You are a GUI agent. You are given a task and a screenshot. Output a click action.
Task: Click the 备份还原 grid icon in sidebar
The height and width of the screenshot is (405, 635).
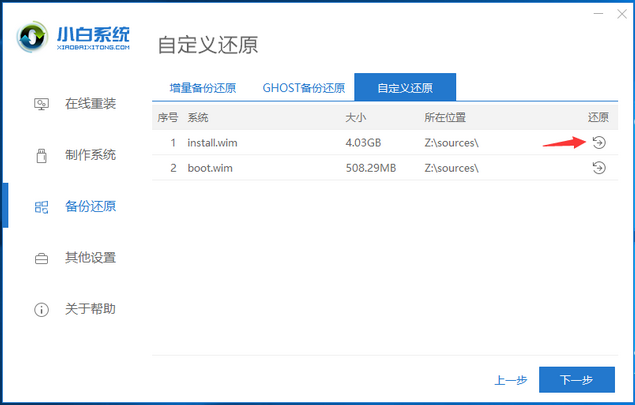(41, 207)
